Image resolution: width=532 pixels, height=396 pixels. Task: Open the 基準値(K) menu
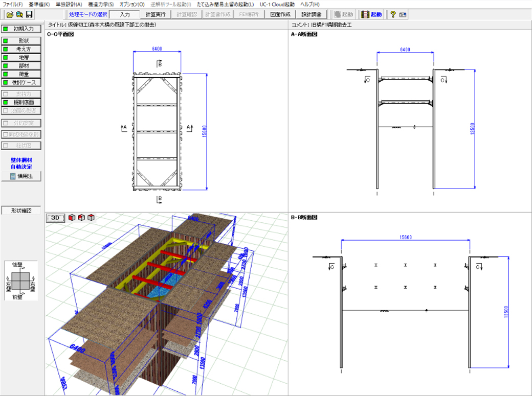coord(39,4)
